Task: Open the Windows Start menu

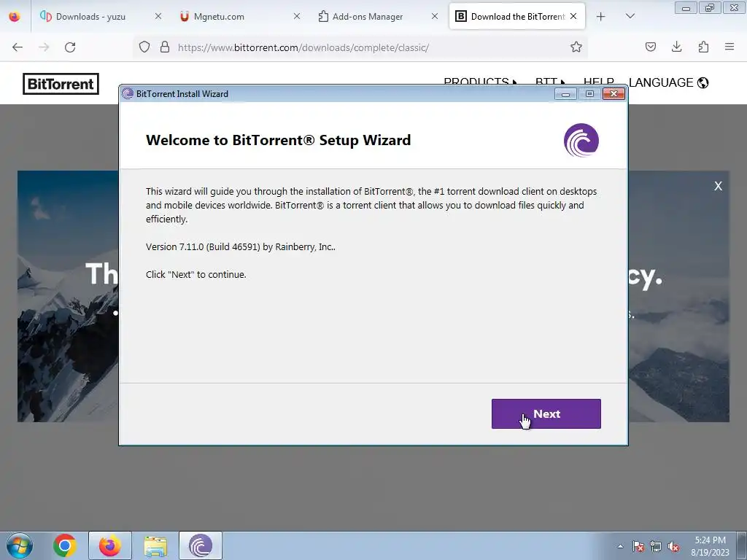Action: tap(20, 545)
